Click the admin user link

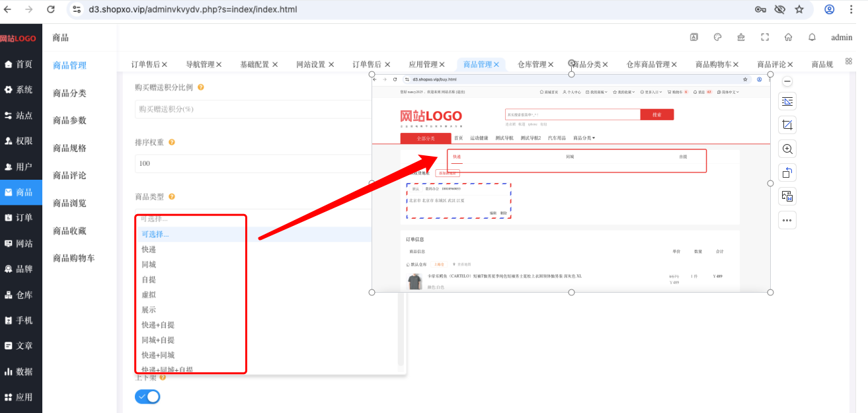coord(842,38)
